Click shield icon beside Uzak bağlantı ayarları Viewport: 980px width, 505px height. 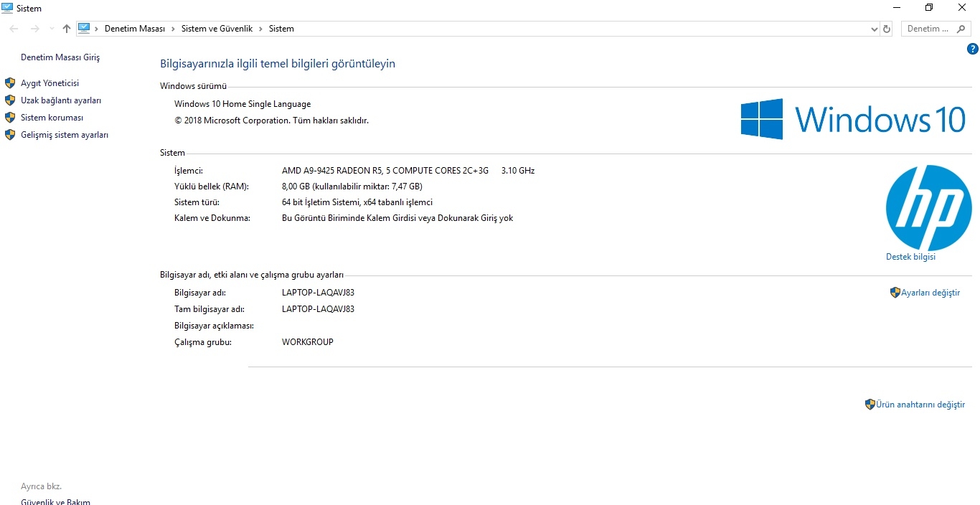(x=10, y=100)
